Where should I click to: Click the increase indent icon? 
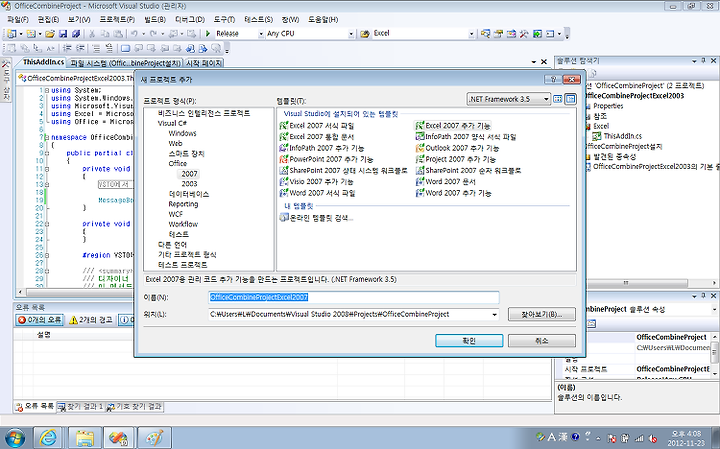pos(80,48)
